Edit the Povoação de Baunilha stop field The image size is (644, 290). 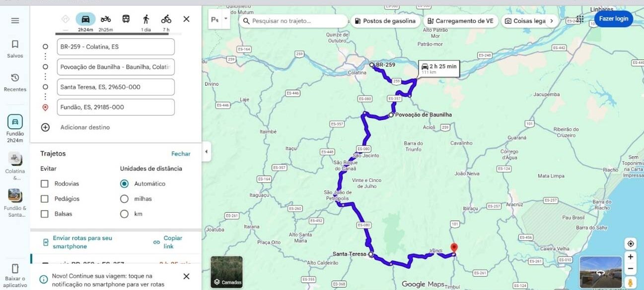click(116, 67)
